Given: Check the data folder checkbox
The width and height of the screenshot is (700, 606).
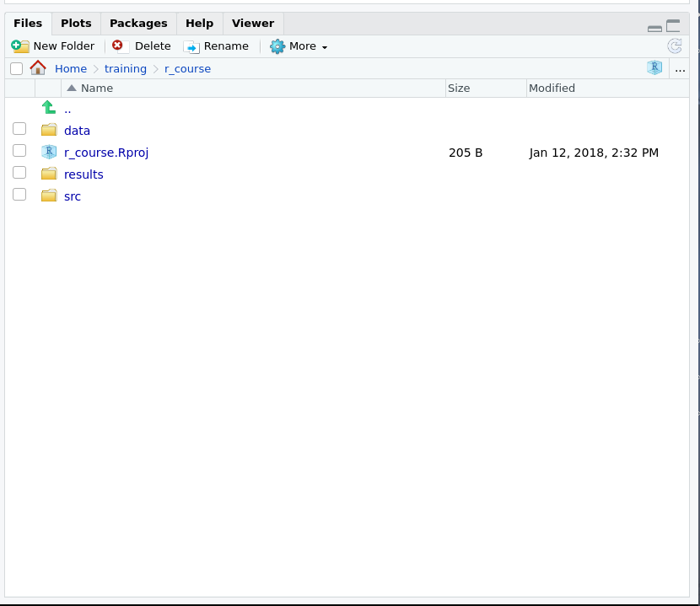Looking at the screenshot, I should [19, 129].
